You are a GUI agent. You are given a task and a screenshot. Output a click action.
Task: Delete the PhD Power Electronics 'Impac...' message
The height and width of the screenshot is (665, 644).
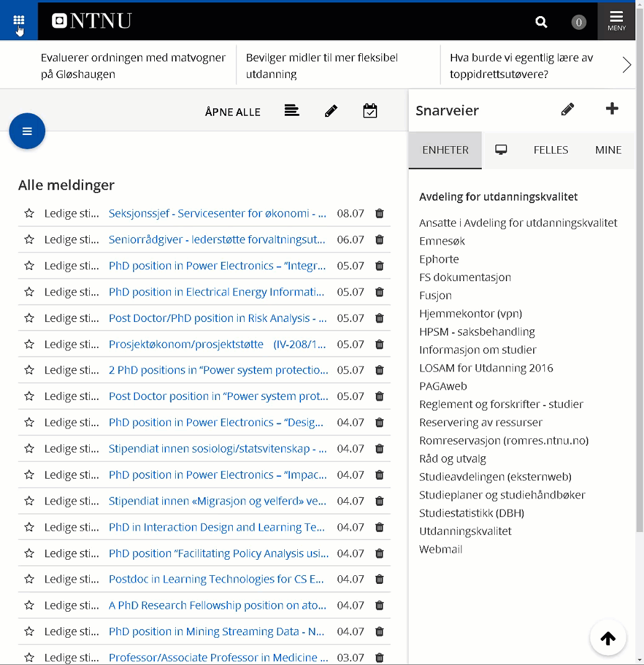pos(379,475)
